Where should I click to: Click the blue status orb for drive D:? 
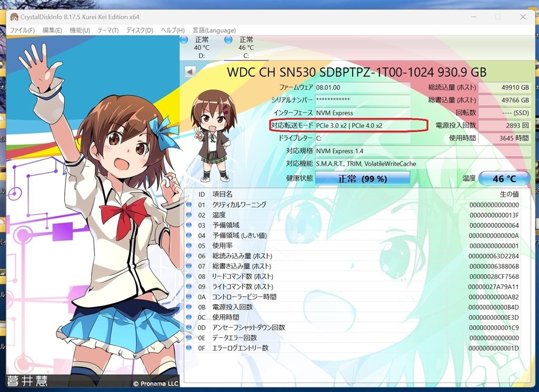[x=184, y=40]
